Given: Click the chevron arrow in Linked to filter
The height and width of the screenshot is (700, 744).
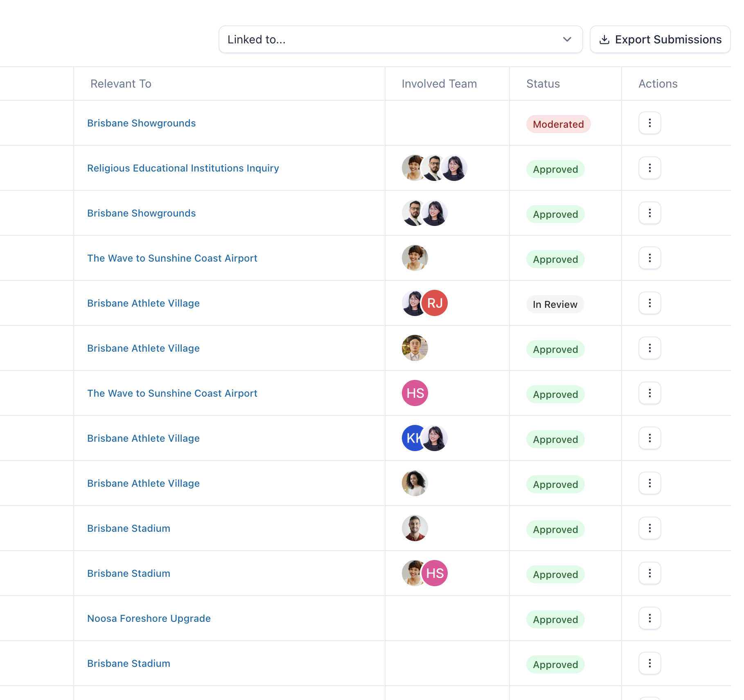Looking at the screenshot, I should click(x=567, y=40).
